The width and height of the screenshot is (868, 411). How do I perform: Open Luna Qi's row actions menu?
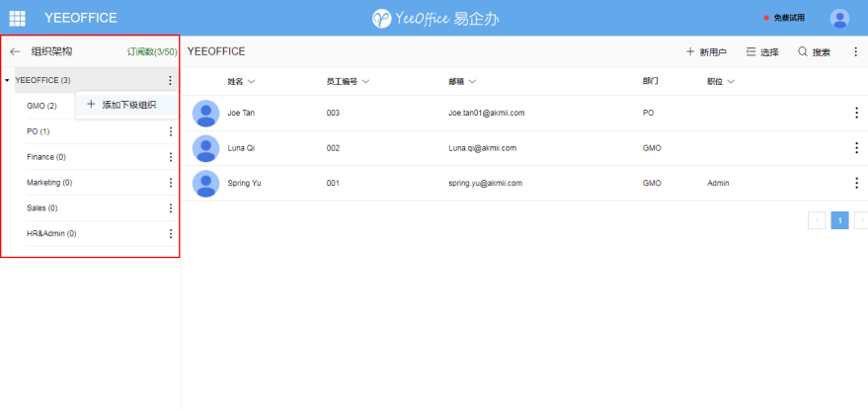point(856,148)
